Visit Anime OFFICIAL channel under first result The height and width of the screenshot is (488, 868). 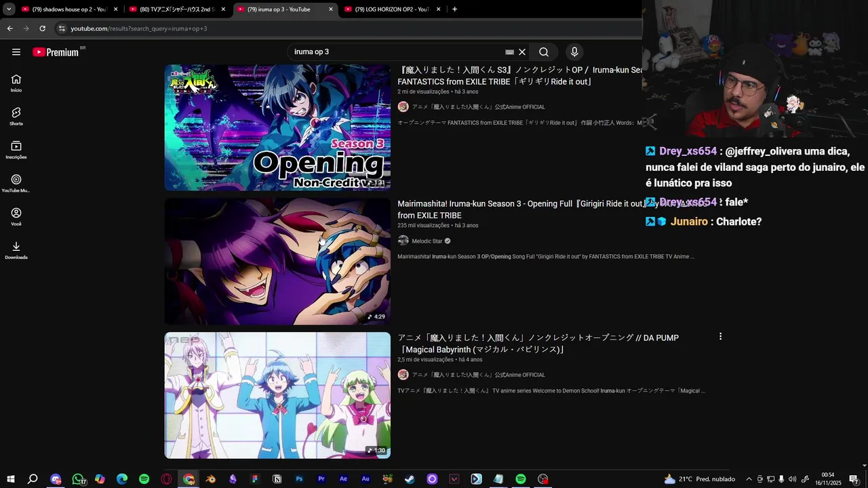[x=478, y=107]
